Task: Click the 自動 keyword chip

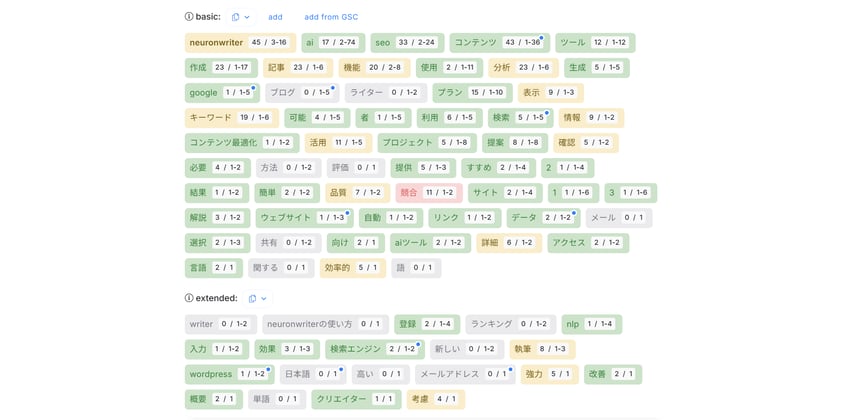Action: point(391,218)
